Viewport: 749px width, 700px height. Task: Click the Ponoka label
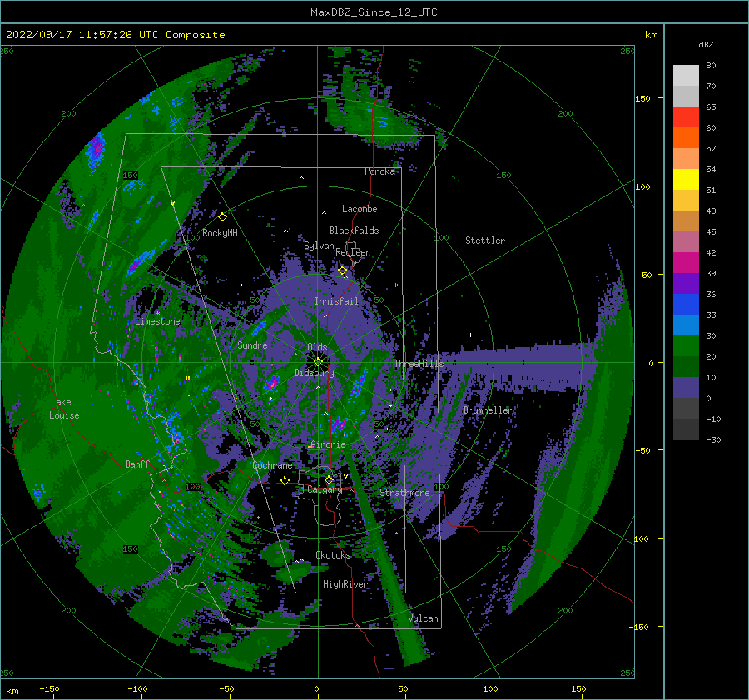379,172
